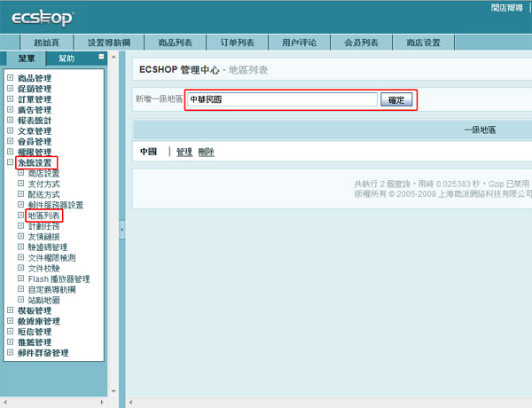Click the ECSHOP logo
This screenshot has width=532, height=408.
pos(43,19)
